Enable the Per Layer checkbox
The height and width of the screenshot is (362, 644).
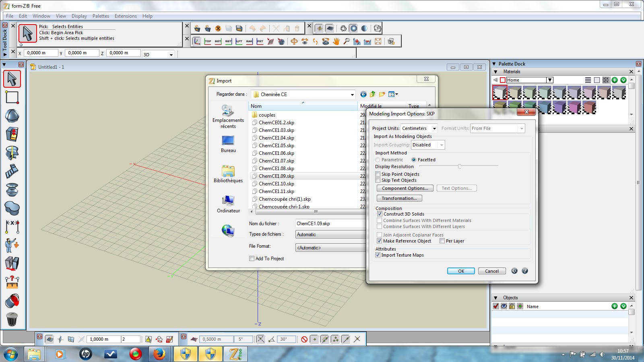point(442,241)
